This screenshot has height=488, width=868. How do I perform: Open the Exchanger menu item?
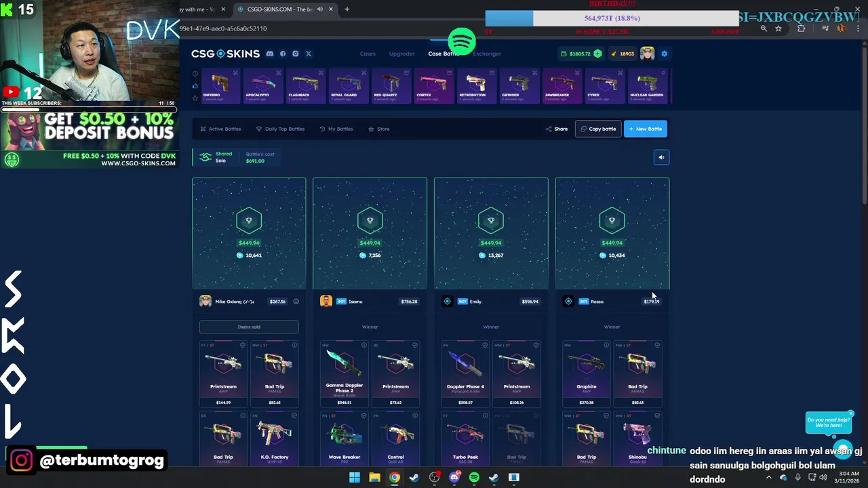click(487, 54)
